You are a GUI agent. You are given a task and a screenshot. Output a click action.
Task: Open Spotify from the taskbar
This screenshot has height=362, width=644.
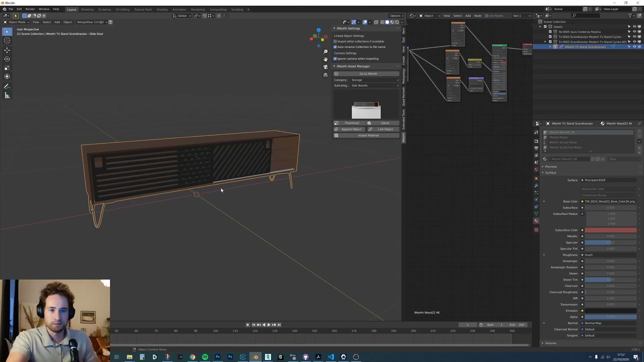point(205,357)
